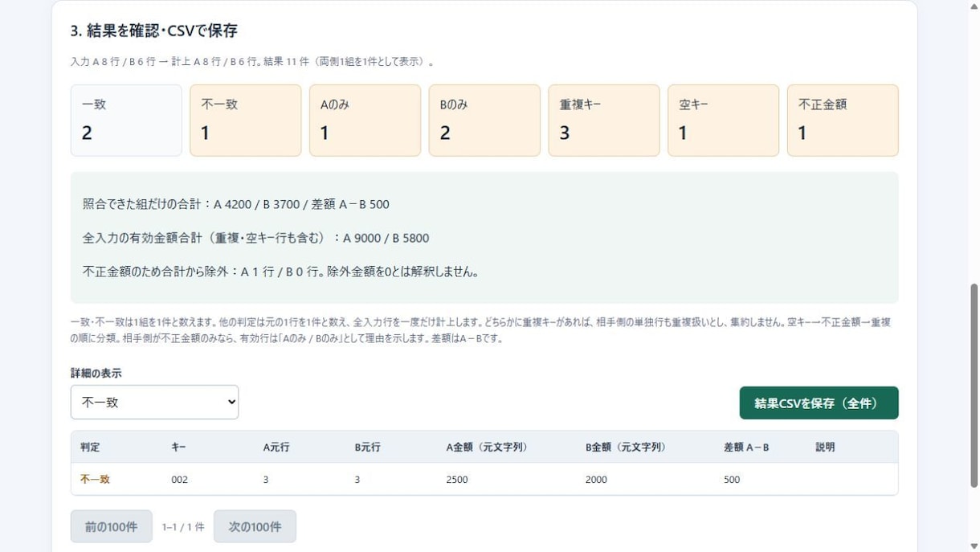Select the 一致 summary card
The image size is (980, 552).
(x=126, y=121)
